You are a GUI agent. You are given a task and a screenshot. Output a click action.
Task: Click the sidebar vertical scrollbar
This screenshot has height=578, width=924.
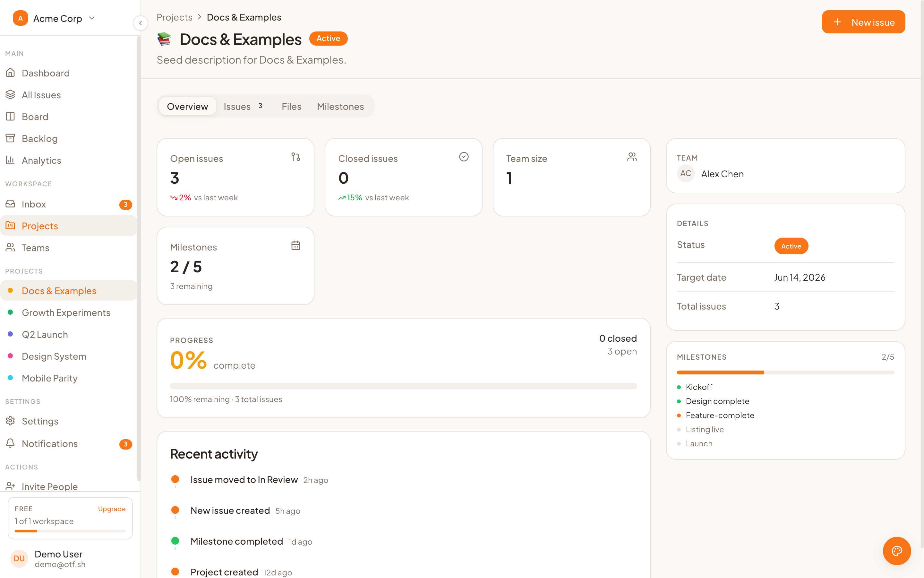pos(139,259)
